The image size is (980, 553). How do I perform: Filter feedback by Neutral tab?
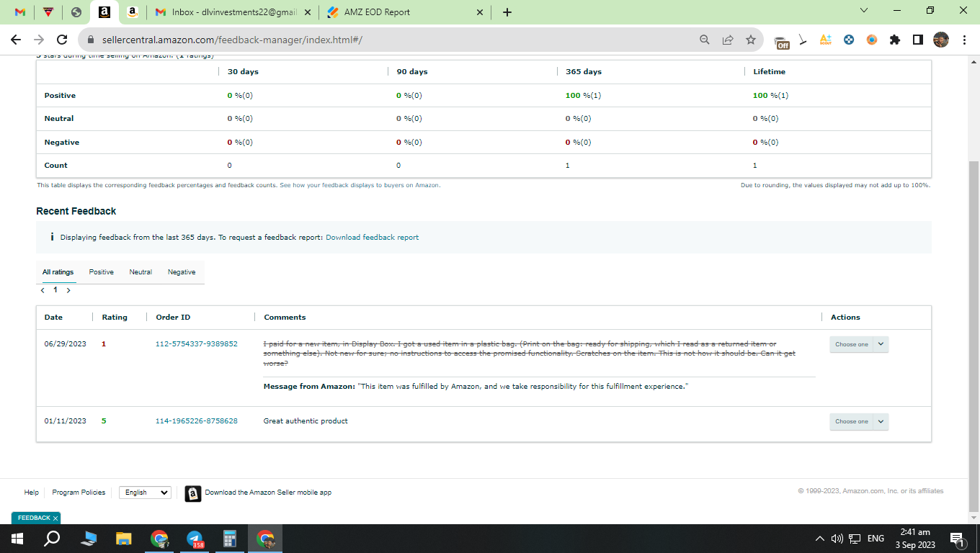141,272
